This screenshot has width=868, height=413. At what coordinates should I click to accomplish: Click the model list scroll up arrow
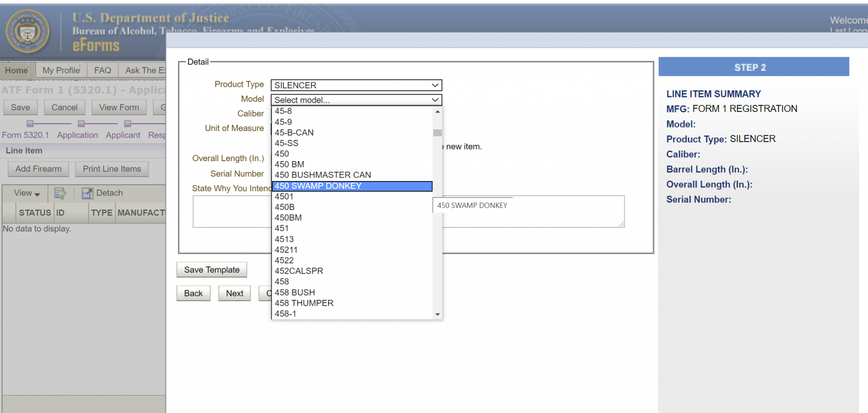click(437, 112)
